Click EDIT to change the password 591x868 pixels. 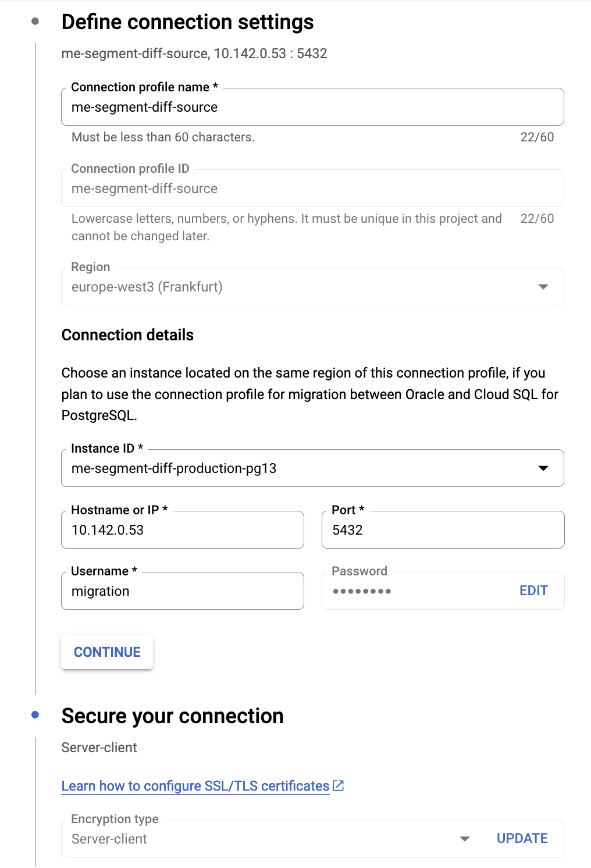coord(533,590)
